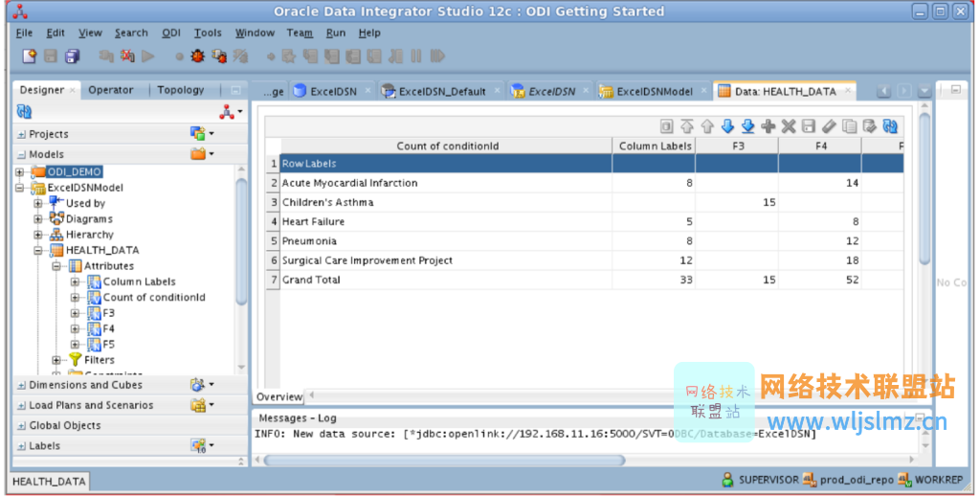The image size is (980, 496).
Task: Move to the next row with the blue down arrow
Action: 727,126
